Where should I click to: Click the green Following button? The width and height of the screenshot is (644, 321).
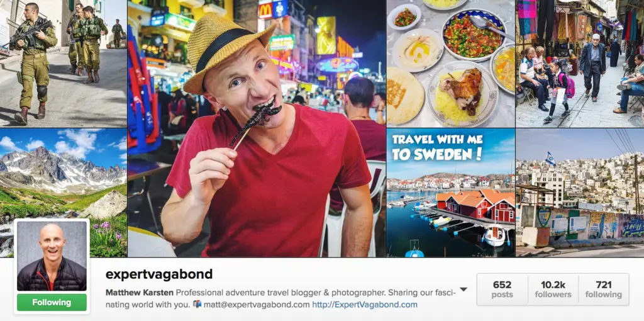52,303
